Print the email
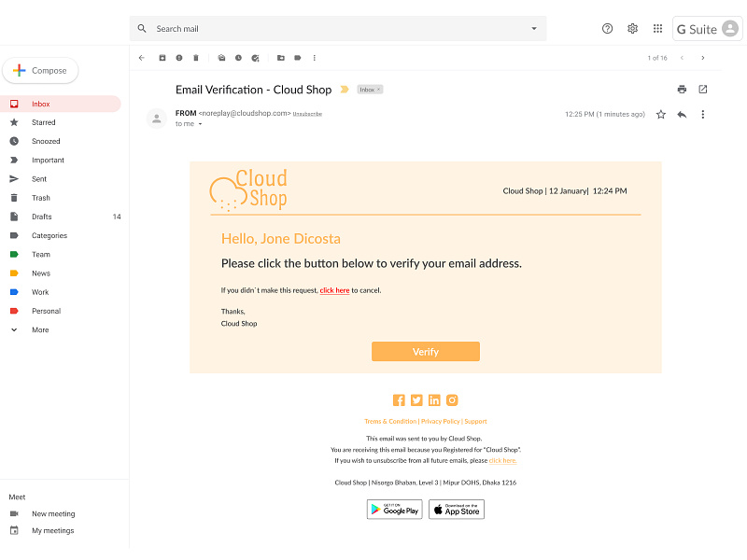The width and height of the screenshot is (747, 560). (681, 89)
